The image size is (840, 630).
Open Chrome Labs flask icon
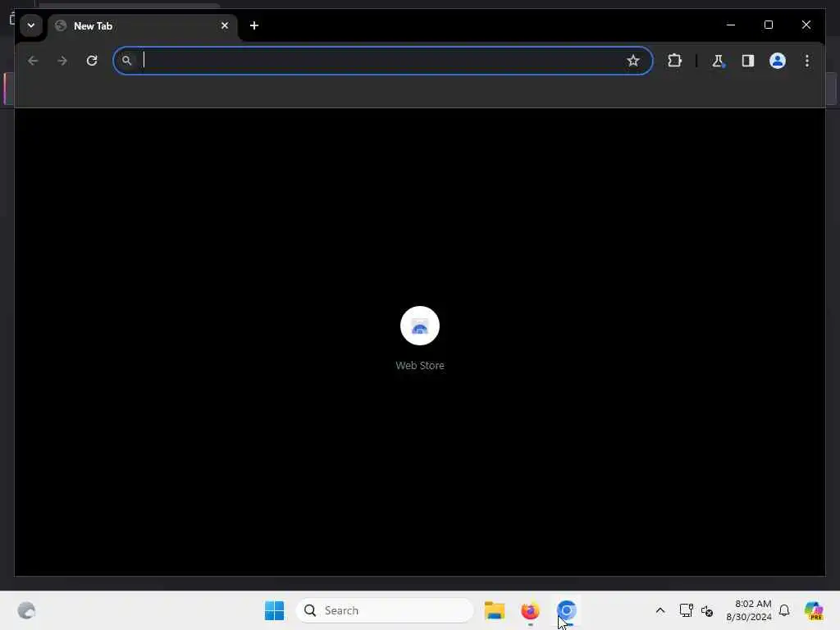pos(718,61)
